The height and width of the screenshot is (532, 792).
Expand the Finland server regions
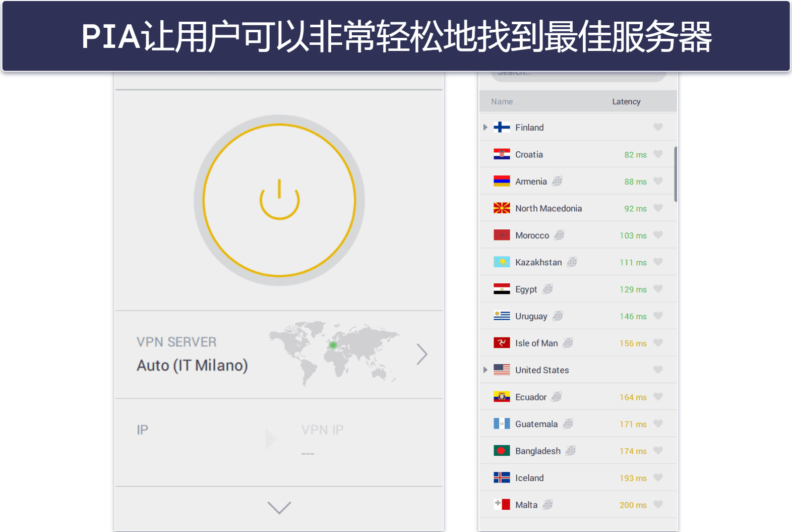coord(485,127)
